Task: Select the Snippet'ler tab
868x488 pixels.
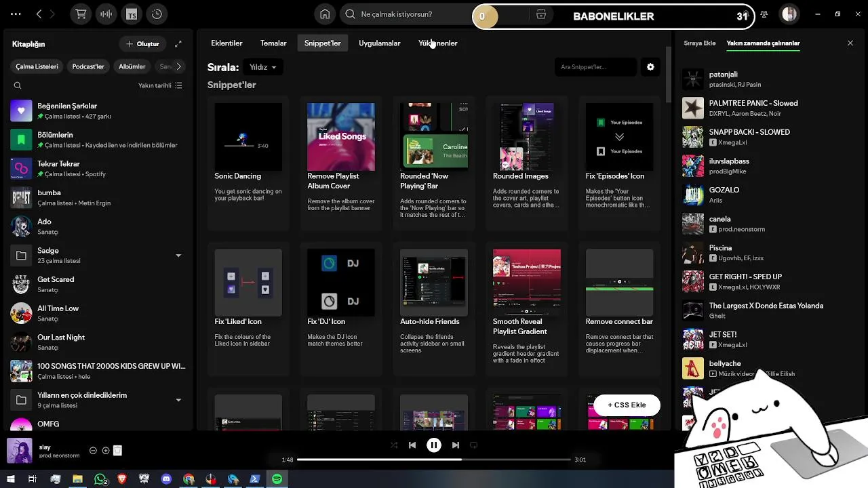Action: (323, 43)
